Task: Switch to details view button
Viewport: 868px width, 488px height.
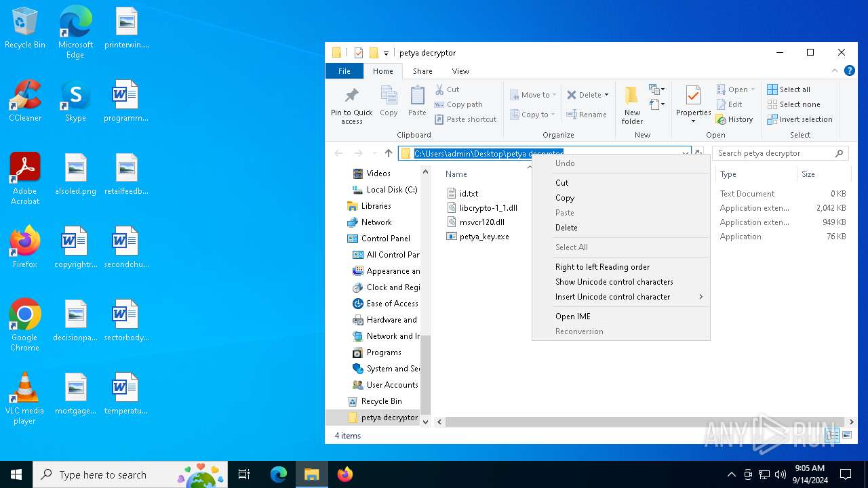Action: (x=833, y=435)
